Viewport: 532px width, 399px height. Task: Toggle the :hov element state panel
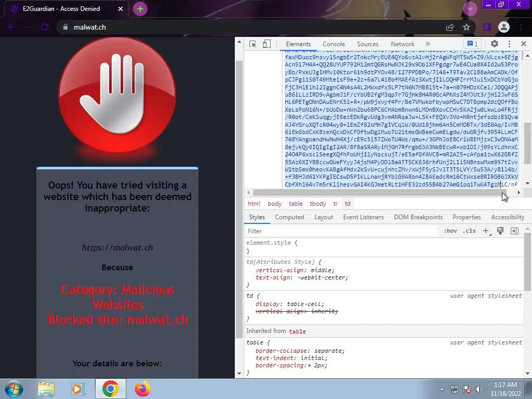[450, 231]
